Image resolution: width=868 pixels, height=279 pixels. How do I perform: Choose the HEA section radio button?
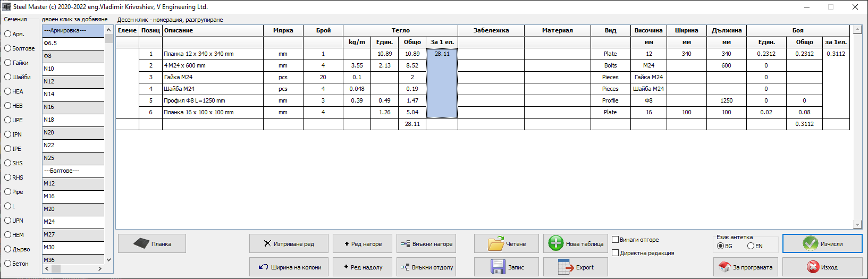click(x=8, y=91)
